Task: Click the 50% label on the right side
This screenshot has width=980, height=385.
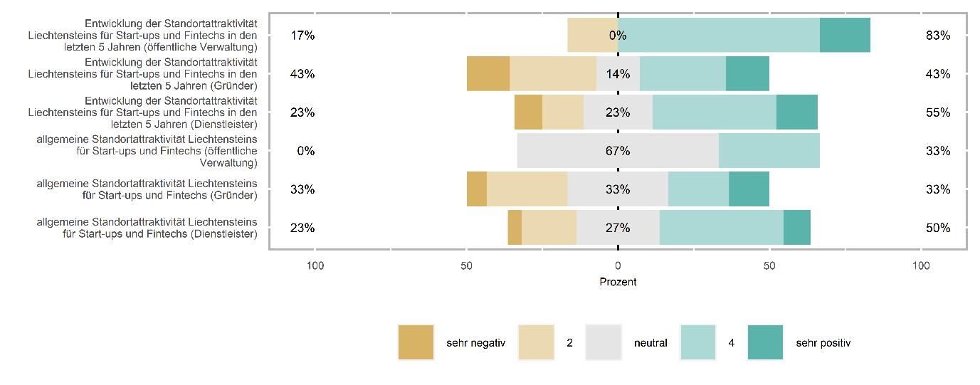Action: 938,228
